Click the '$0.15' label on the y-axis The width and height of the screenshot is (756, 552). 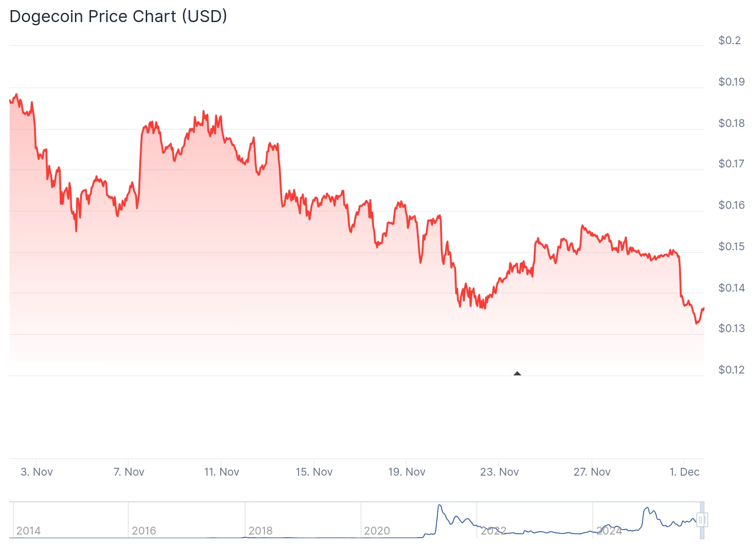pos(731,247)
